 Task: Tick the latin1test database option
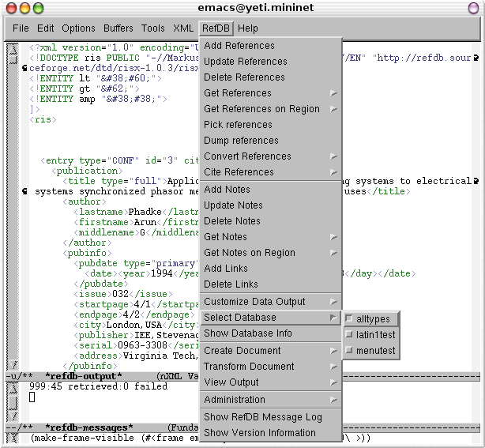(349, 335)
